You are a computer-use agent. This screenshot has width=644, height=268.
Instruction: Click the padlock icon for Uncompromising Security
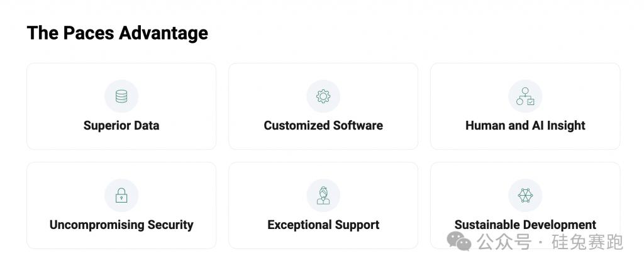pos(121,195)
